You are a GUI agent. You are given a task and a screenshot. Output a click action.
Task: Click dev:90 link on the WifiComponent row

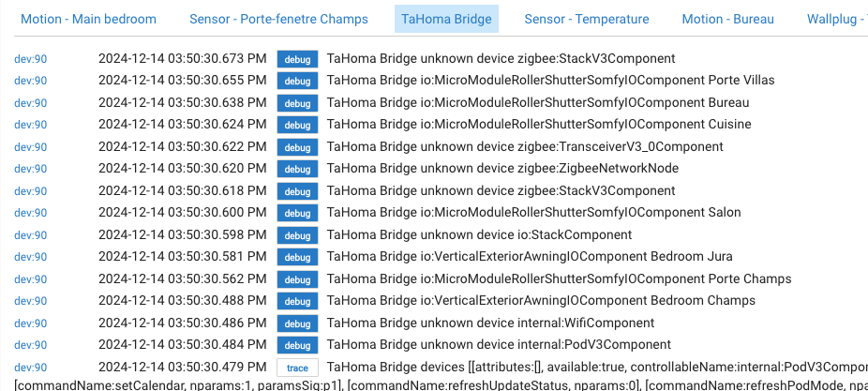tap(30, 323)
